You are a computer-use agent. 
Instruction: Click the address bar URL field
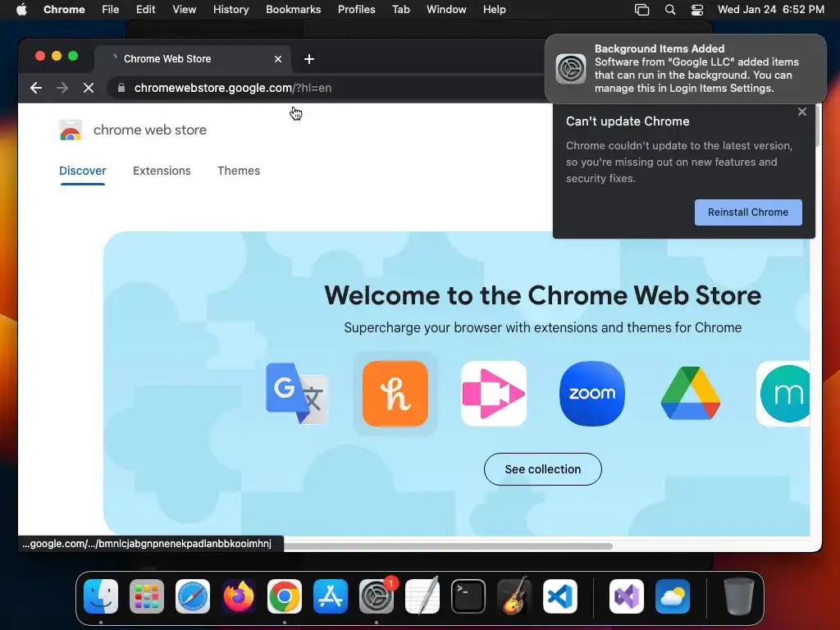(326, 88)
